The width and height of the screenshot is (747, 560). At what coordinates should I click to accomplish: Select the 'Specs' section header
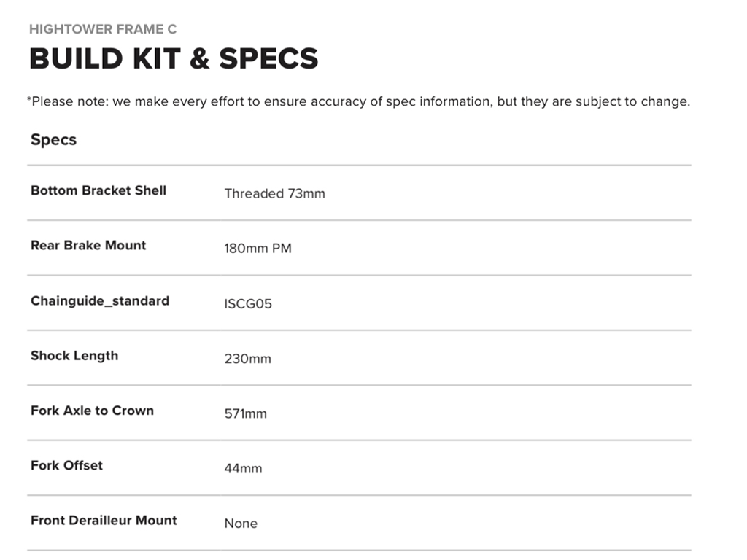pyautogui.click(x=53, y=139)
